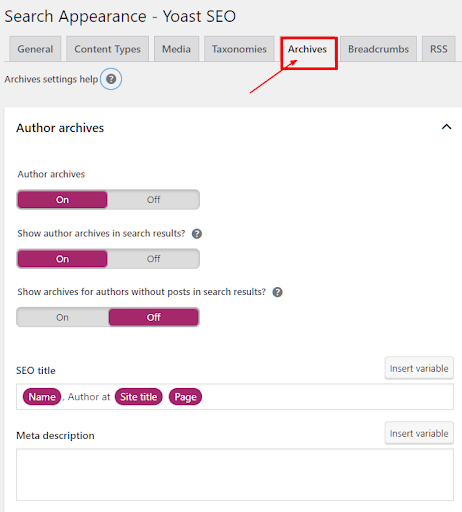
Task: Enable archives for authors without posts
Action: (62, 317)
